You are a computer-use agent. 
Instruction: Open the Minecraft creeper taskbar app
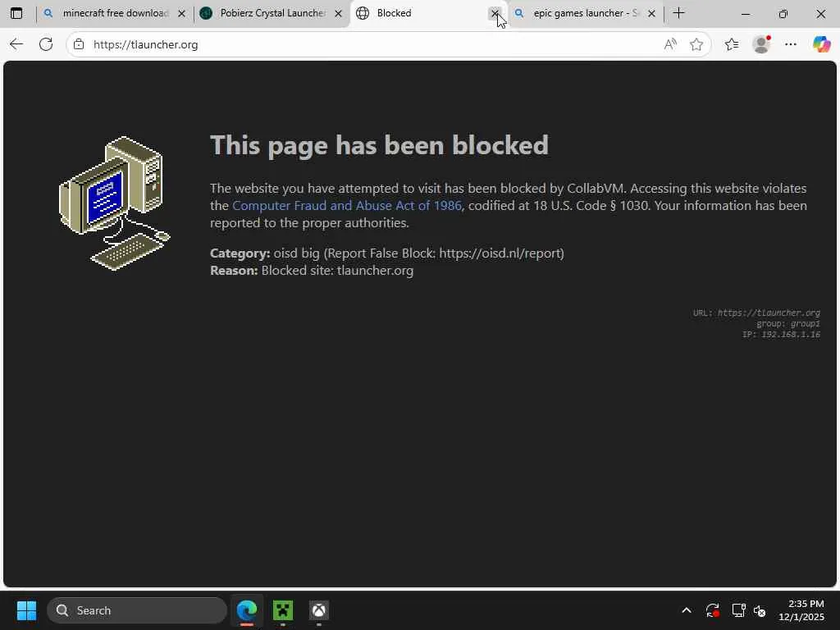point(283,610)
